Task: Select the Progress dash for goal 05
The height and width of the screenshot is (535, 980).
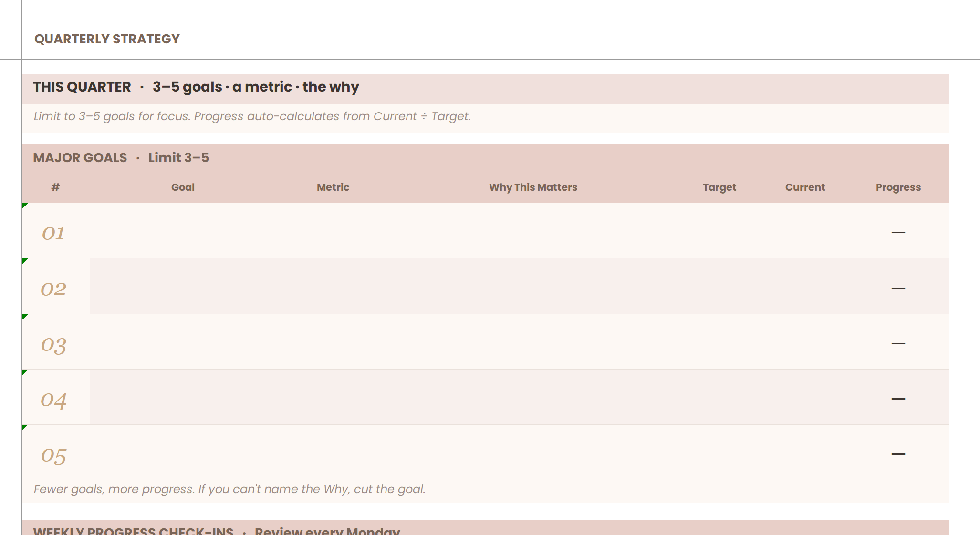Action: tap(898, 454)
